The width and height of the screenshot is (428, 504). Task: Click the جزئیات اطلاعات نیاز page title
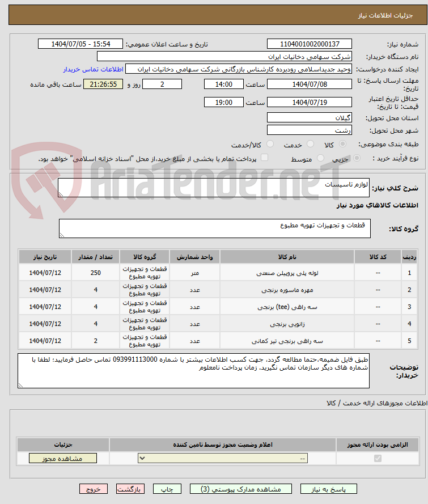[x=385, y=15]
